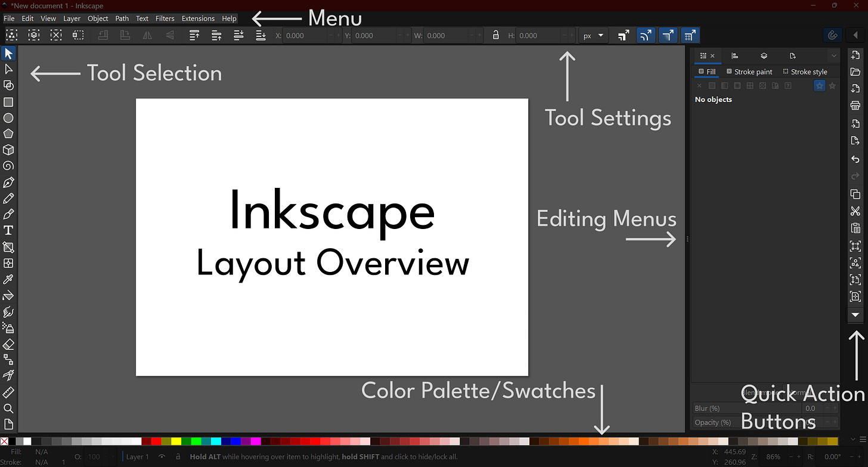Select the Mesh gradient tool
This screenshot has height=467, width=868.
point(8,263)
